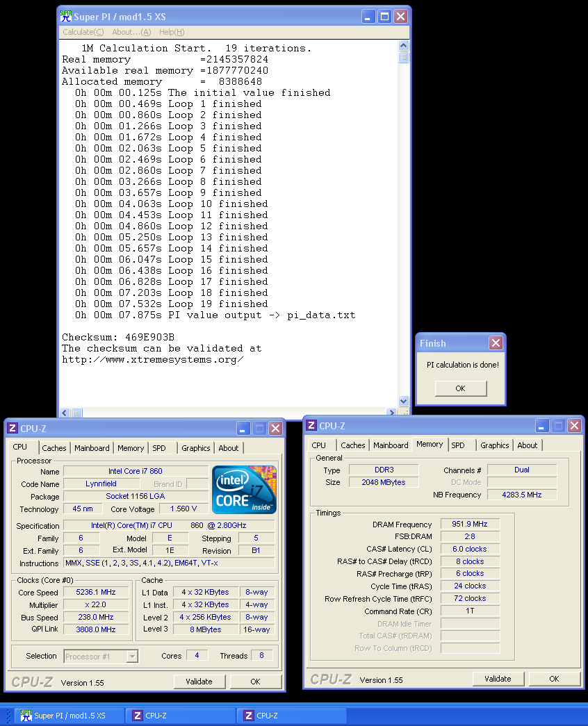
Task: Minimize the right CPU-Z Memory window
Action: click(x=542, y=425)
